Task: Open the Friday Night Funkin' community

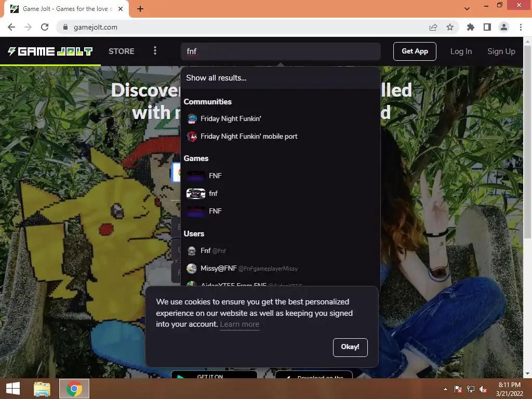Action: click(281, 118)
